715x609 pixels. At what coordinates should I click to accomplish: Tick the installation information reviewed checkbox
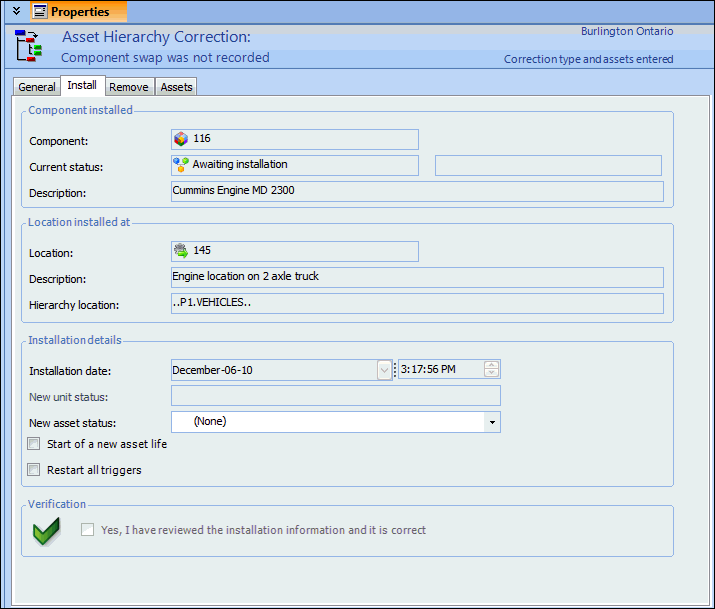coord(88,530)
